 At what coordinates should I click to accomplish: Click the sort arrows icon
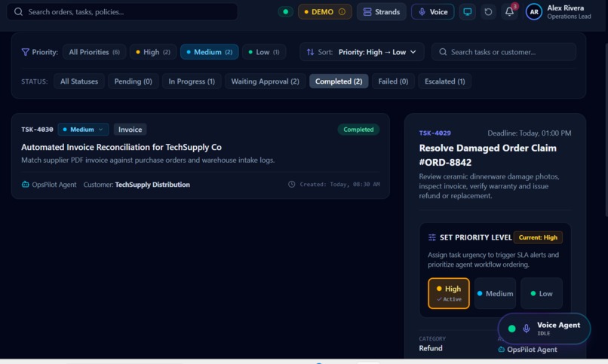coord(310,52)
